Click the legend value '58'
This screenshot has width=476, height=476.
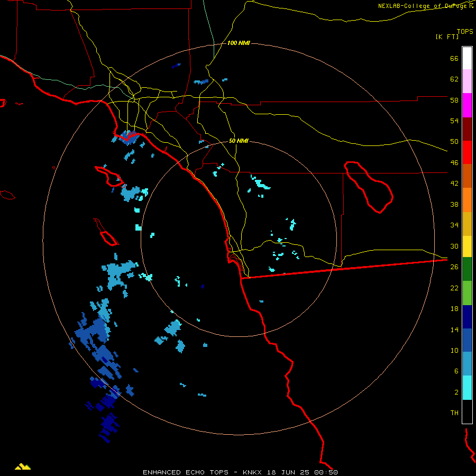454,100
